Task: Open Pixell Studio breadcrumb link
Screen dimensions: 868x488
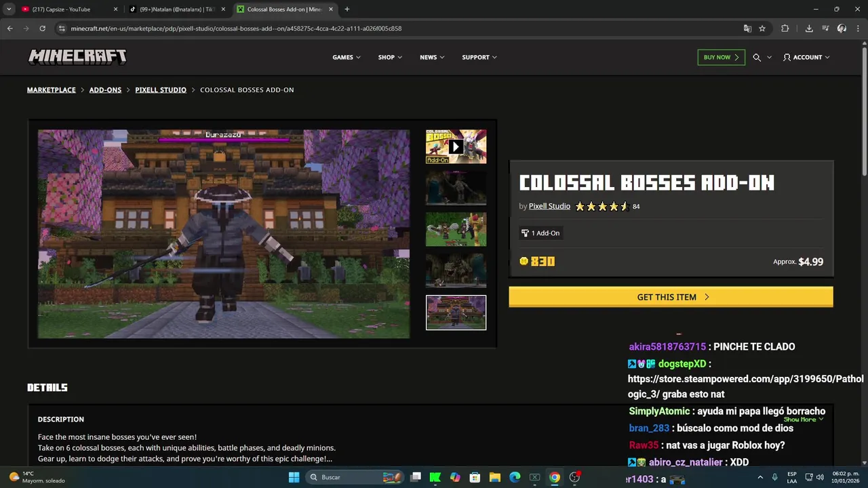Action: [x=161, y=89]
